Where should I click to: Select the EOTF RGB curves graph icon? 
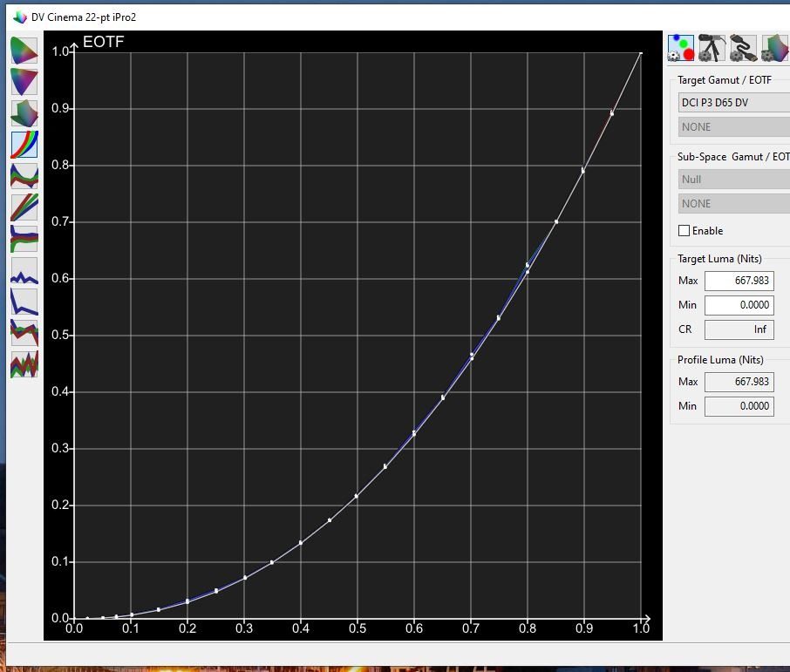pyautogui.click(x=24, y=145)
